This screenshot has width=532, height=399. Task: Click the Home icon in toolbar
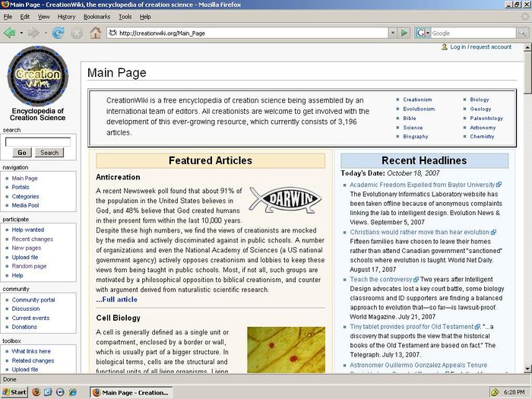[96, 33]
